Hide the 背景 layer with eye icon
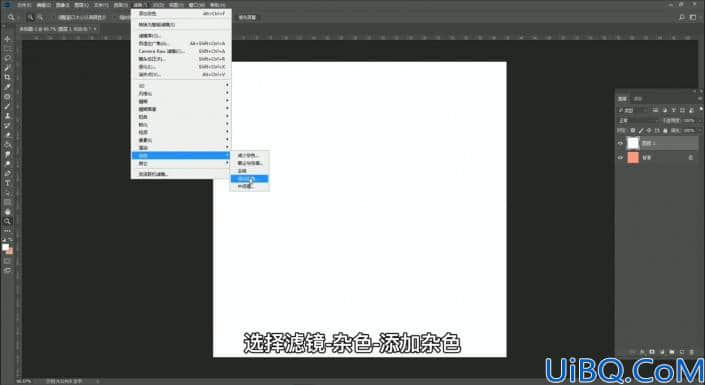The height and width of the screenshot is (385, 705). tap(620, 158)
